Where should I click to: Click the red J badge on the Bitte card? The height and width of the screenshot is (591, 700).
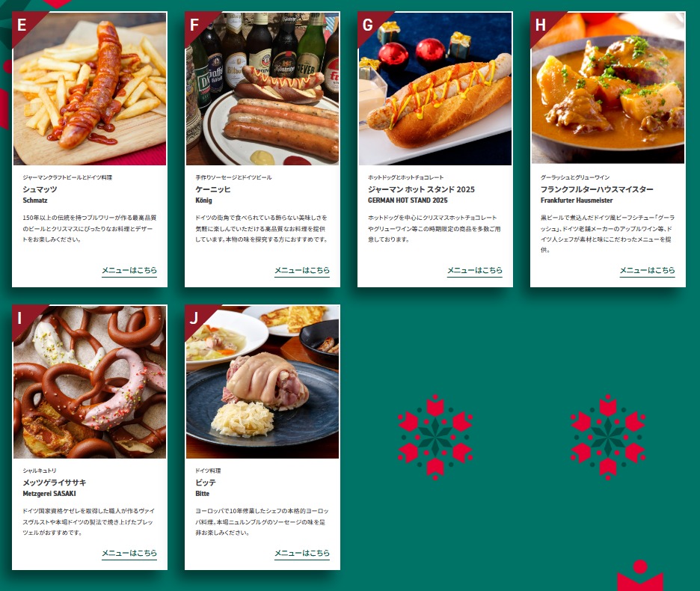pyautogui.click(x=194, y=317)
